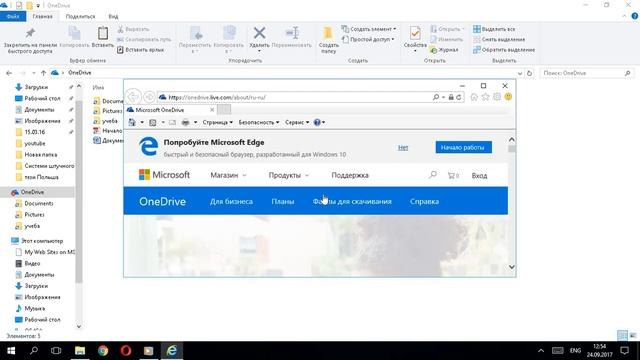
Task: Open a new tab in Internet Explorer
Action: pyautogui.click(x=224, y=109)
